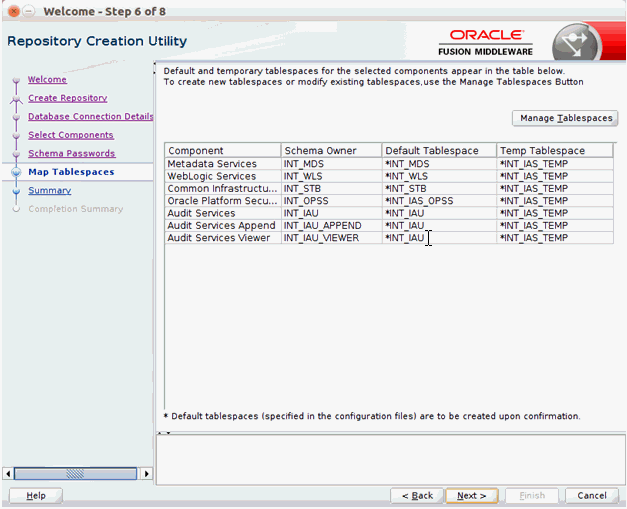Select the WebLogic Services component cell
Screen dimensions: 627x509
[x=223, y=176]
